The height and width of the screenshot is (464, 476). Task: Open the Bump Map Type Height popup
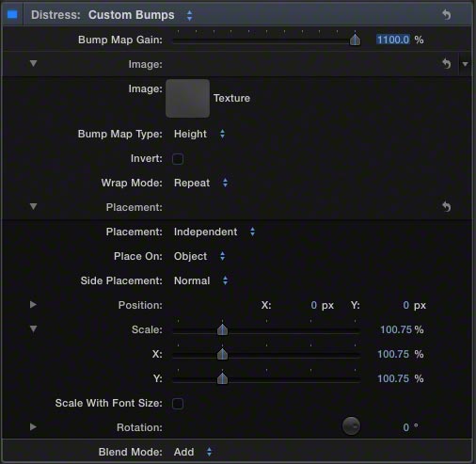pos(199,134)
